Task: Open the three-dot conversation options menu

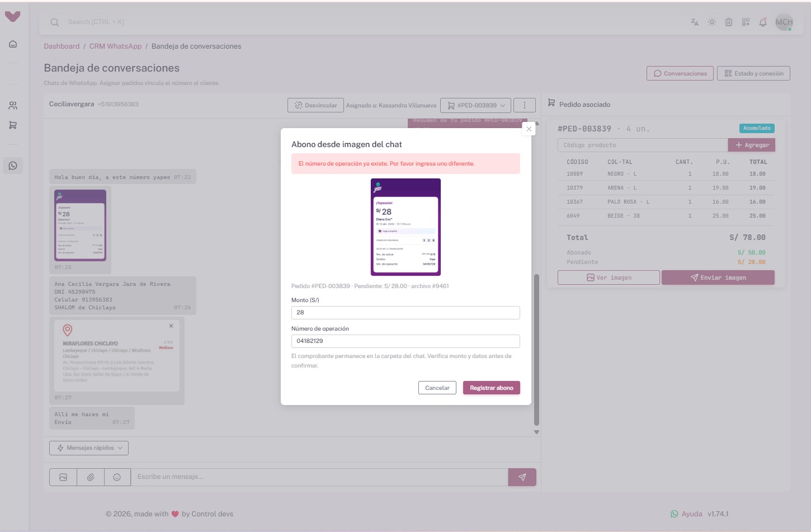Action: point(524,105)
